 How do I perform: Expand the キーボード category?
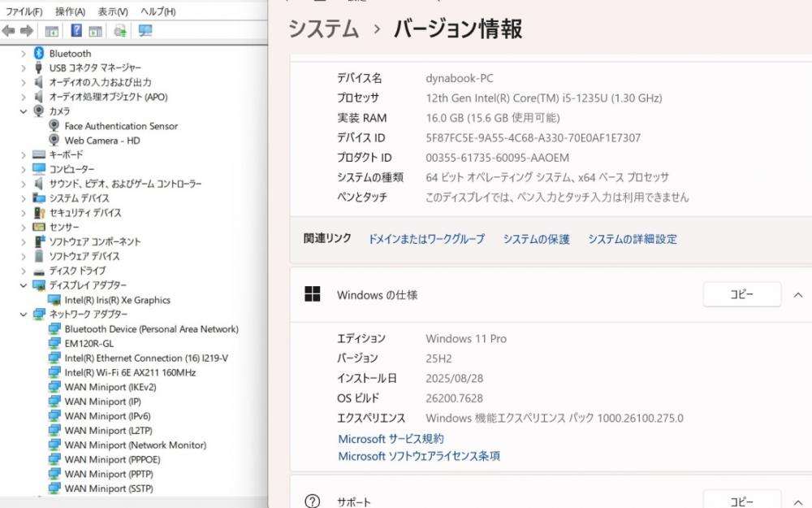pos(24,154)
